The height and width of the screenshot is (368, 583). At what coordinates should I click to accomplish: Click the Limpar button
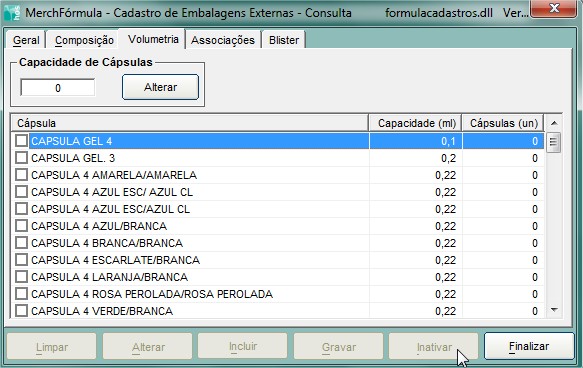point(52,346)
